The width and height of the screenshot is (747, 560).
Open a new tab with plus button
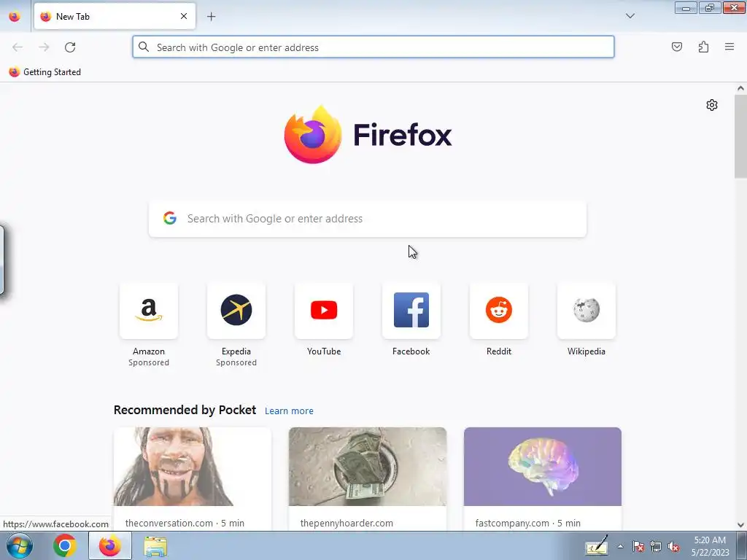211,17
